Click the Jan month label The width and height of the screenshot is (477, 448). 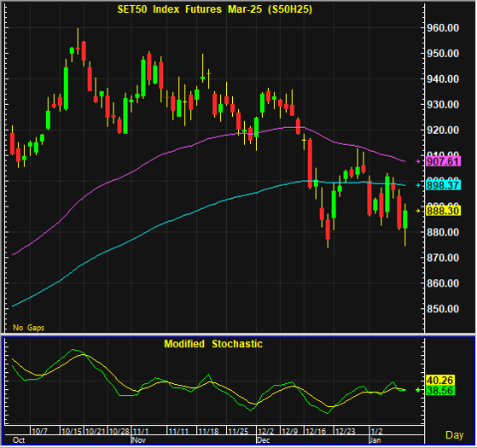point(375,440)
